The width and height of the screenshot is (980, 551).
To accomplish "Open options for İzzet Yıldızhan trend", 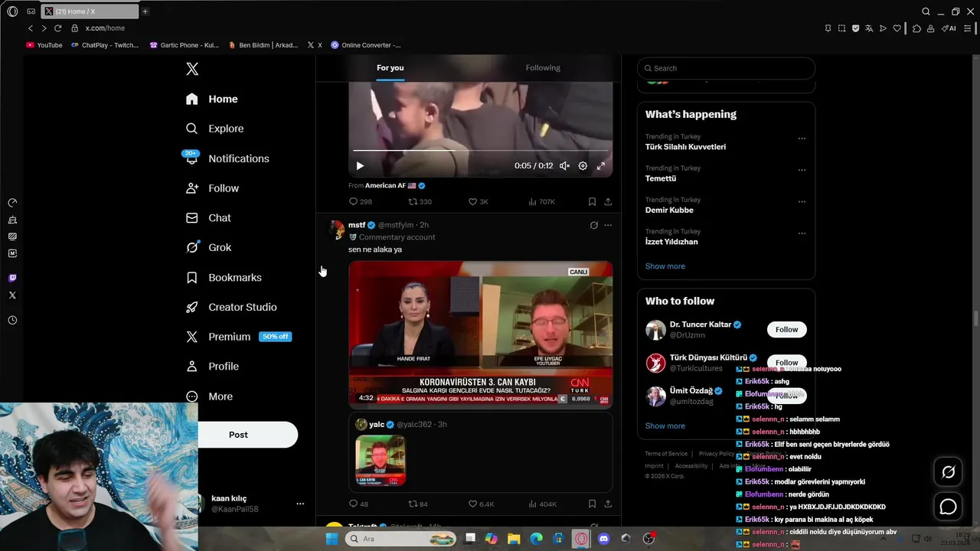I will (802, 233).
